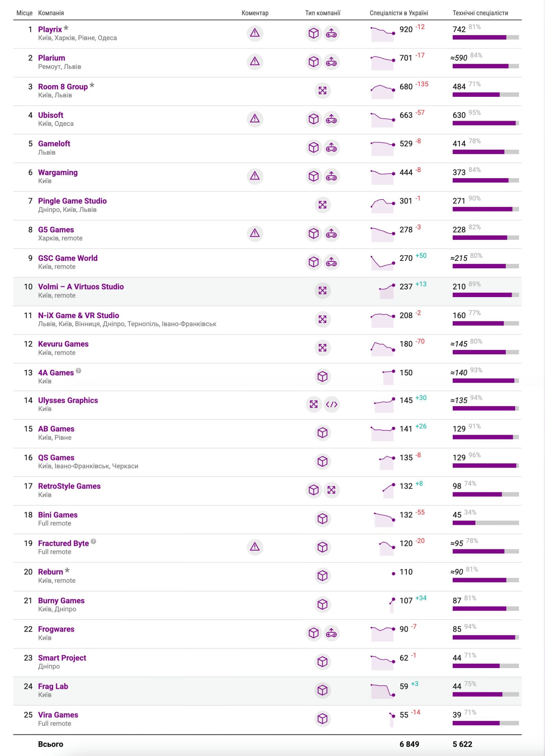Click the Тип компанії column header

tap(323, 13)
